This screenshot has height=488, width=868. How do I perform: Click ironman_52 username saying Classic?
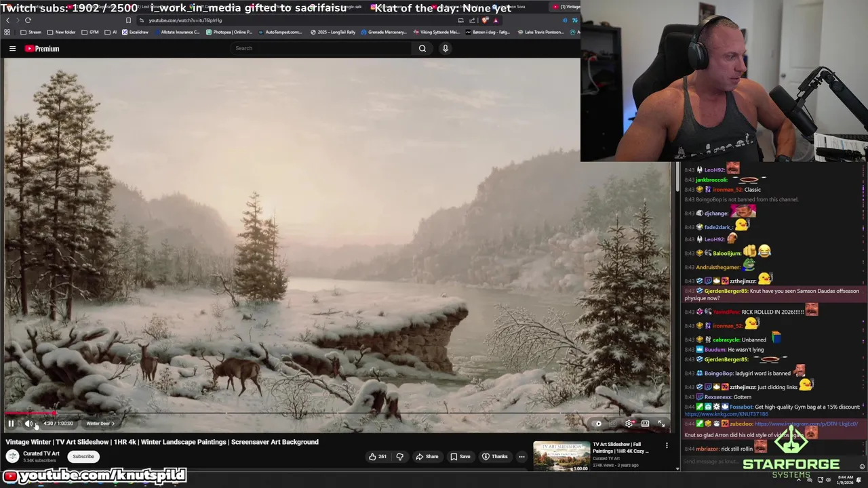tap(728, 190)
